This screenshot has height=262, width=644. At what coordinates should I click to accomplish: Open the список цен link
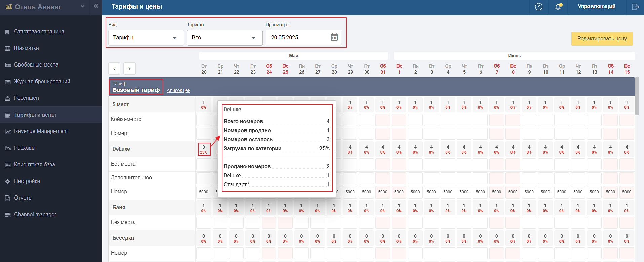[x=179, y=90]
